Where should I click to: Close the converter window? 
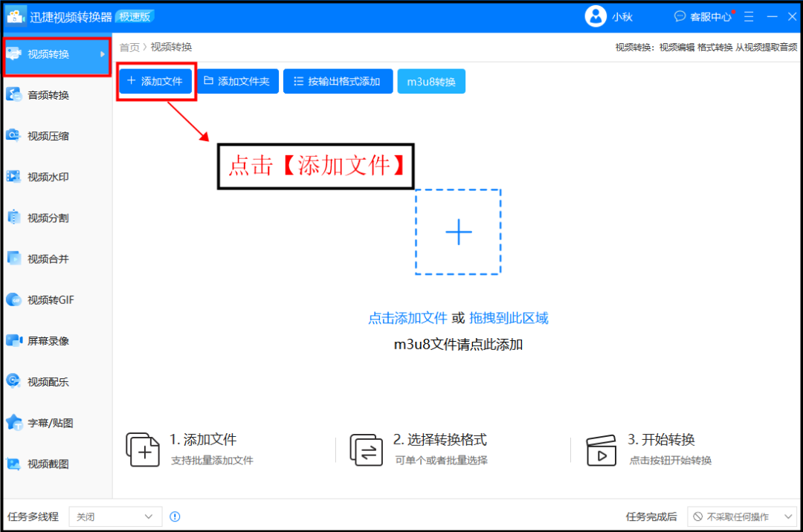click(x=792, y=17)
